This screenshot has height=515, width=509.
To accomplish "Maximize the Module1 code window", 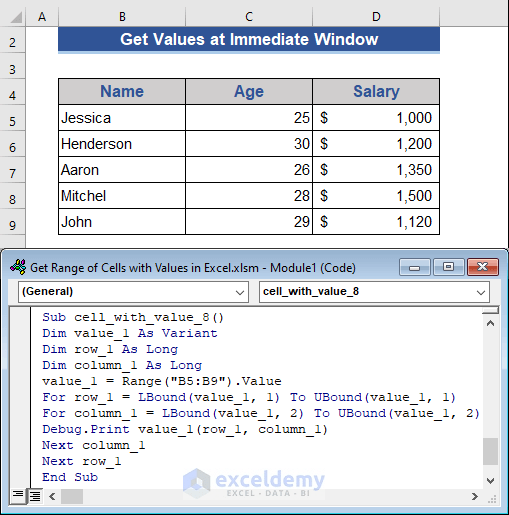I will point(448,267).
